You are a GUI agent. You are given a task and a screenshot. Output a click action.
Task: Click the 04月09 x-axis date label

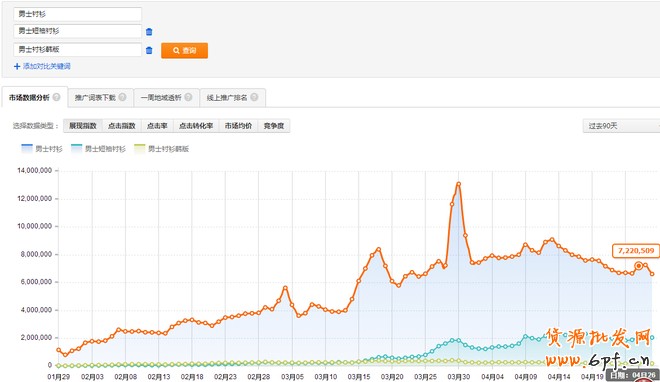pyautogui.click(x=525, y=377)
